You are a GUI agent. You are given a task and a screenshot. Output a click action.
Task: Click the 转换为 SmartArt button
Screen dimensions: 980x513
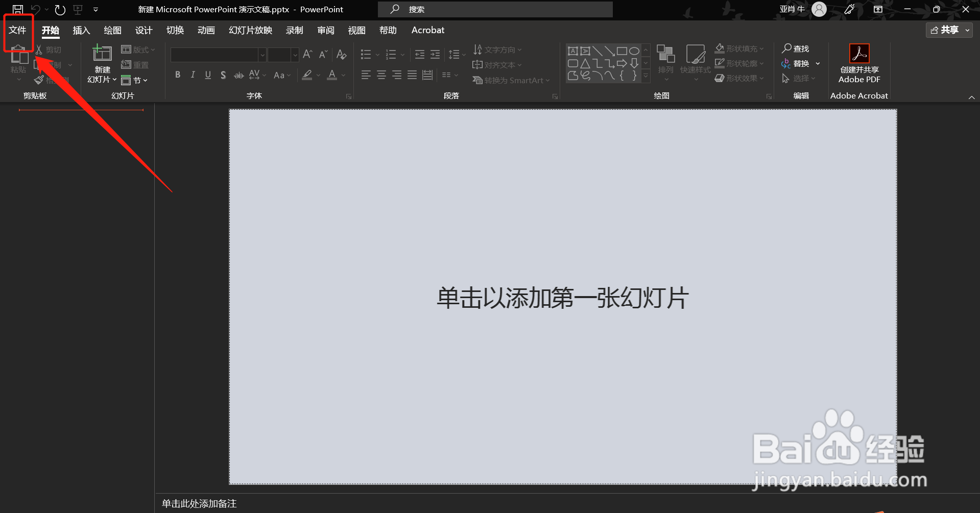pos(511,80)
